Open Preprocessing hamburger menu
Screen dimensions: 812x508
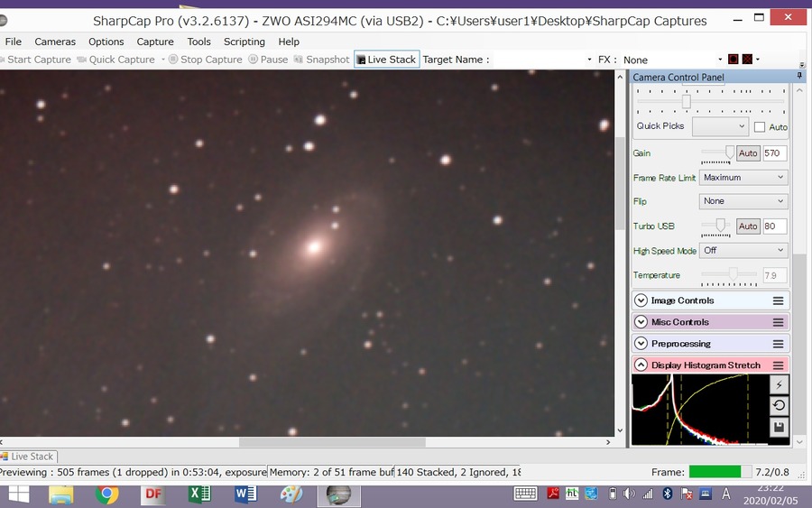[778, 344]
